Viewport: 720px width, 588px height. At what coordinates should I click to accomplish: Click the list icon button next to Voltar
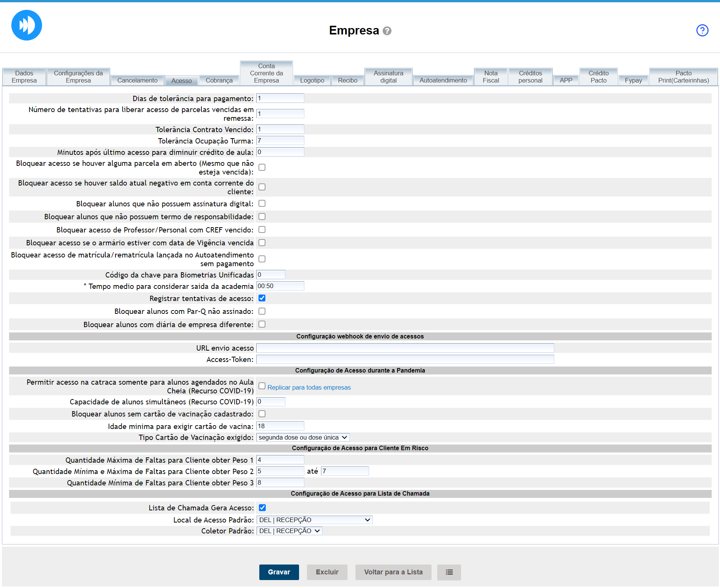(x=449, y=572)
